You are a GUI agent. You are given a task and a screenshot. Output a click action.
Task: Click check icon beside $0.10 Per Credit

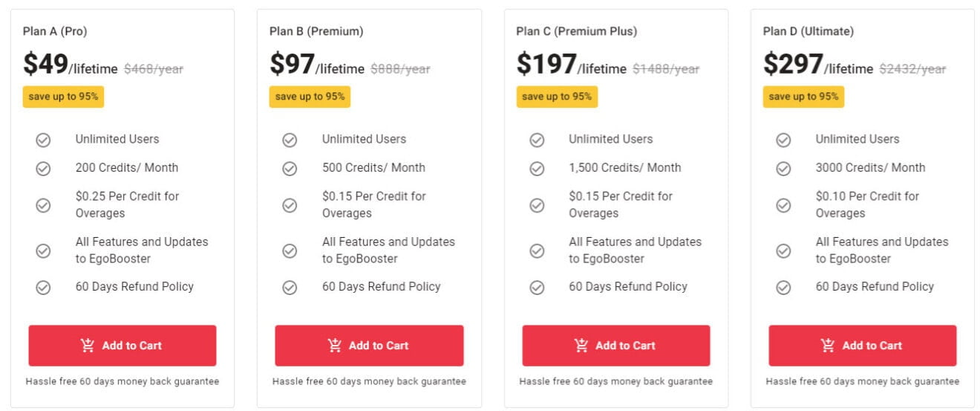coord(783,205)
